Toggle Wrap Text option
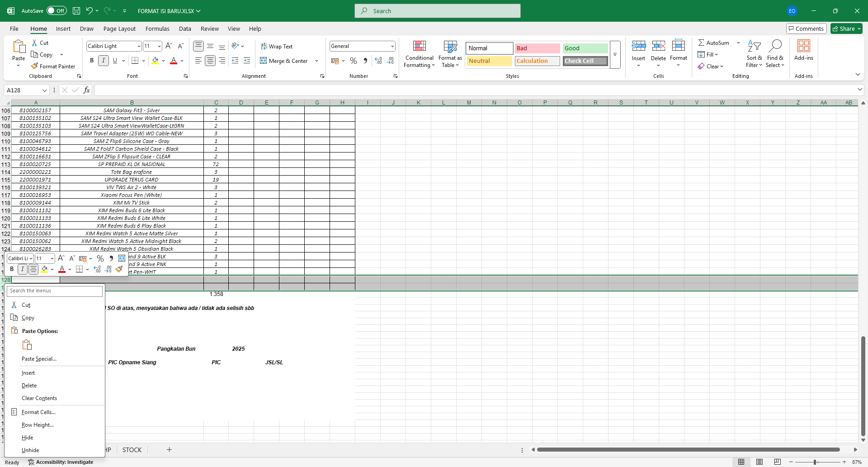 coord(276,46)
